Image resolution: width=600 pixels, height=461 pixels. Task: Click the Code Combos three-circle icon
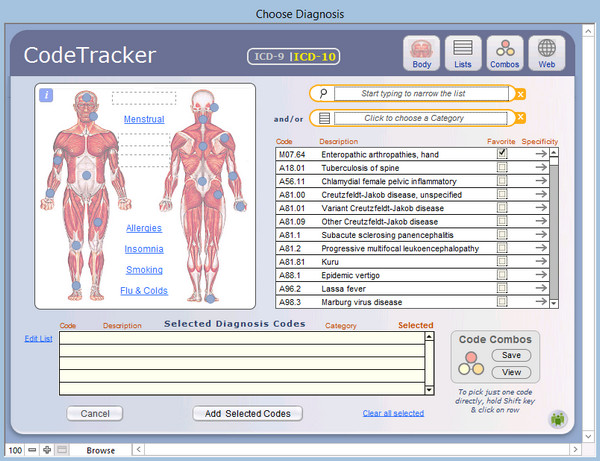[x=471, y=363]
